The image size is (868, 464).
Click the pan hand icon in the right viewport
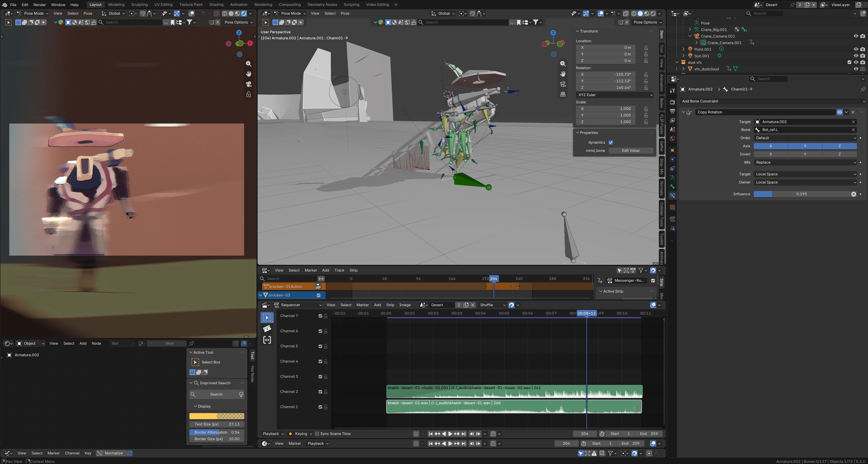click(563, 74)
